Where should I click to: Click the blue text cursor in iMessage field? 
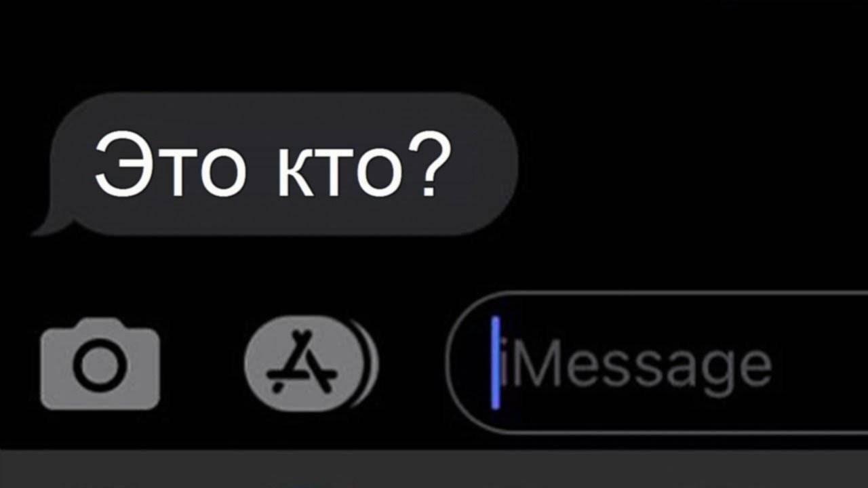tap(496, 363)
